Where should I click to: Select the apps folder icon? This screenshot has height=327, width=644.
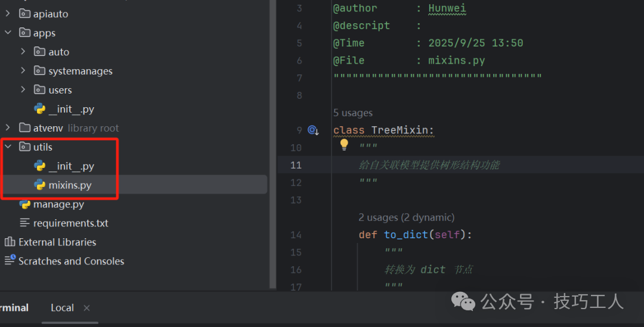click(24, 32)
